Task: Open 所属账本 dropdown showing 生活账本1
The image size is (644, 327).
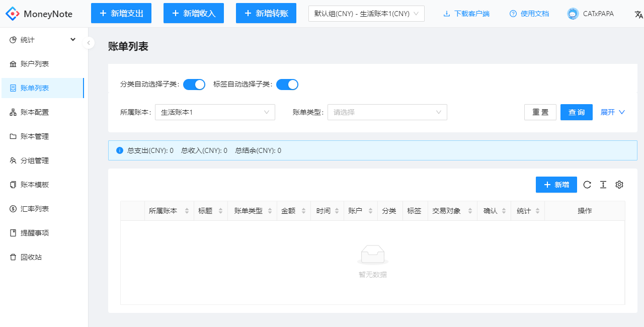Action: click(x=215, y=112)
